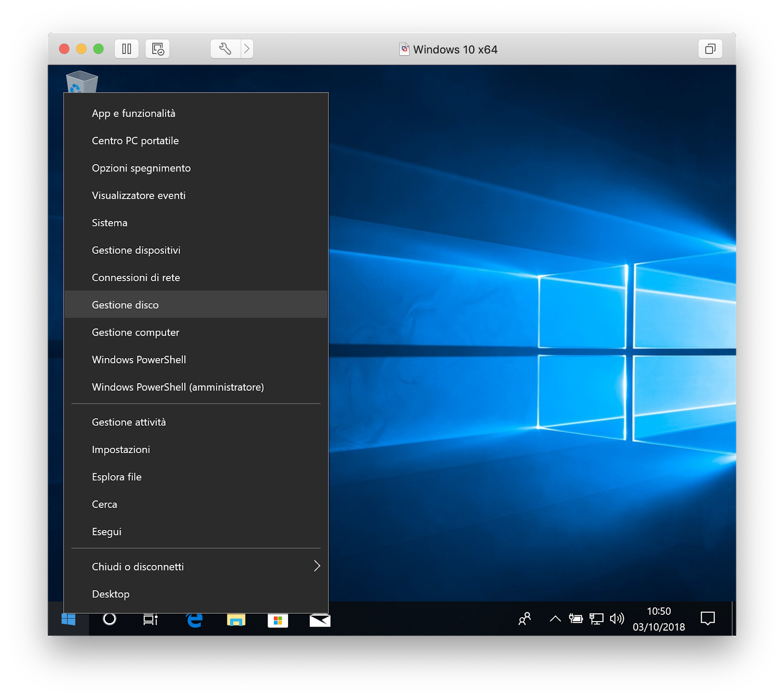Open the Sistema entry
Image resolution: width=784 pixels, height=699 pixels.
click(x=196, y=223)
